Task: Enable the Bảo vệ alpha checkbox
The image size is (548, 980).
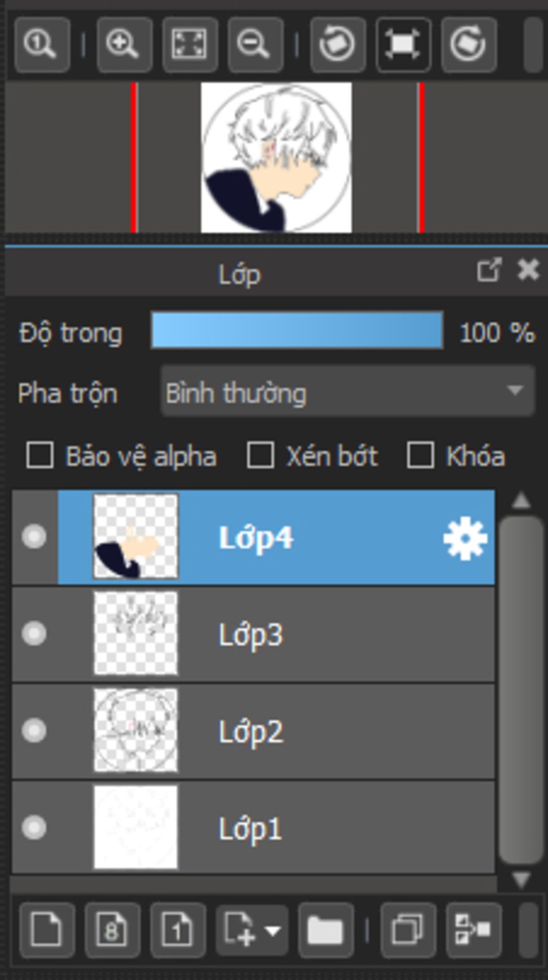Action: pyautogui.click(x=40, y=456)
